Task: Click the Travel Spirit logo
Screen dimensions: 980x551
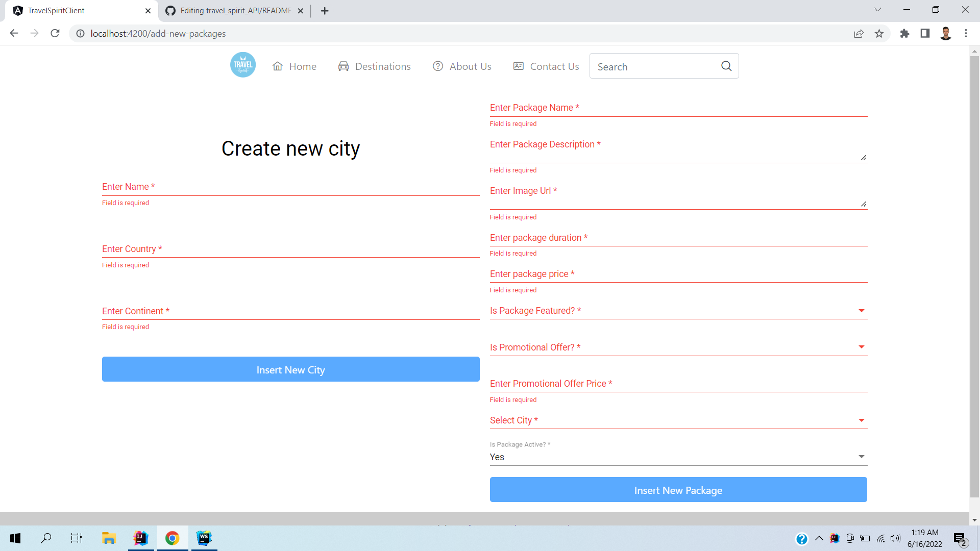Action: (x=243, y=65)
